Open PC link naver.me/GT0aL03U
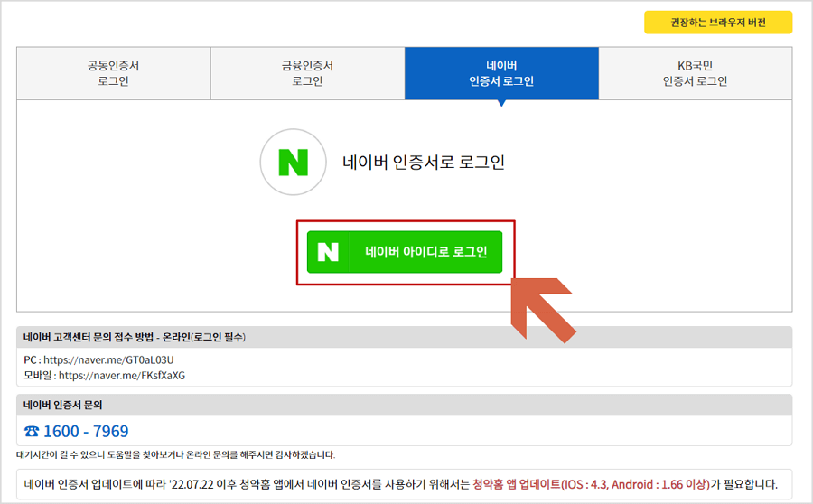813x504 pixels. 108,359
